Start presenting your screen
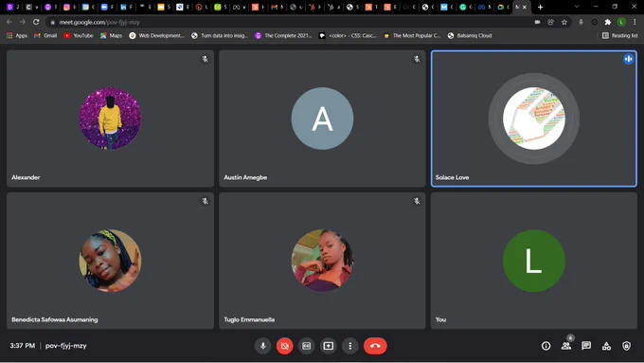The image size is (644, 363). 329,346
